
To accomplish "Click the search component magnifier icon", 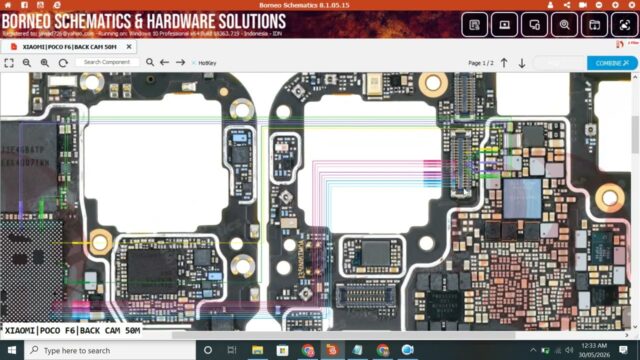I will (x=150, y=62).
